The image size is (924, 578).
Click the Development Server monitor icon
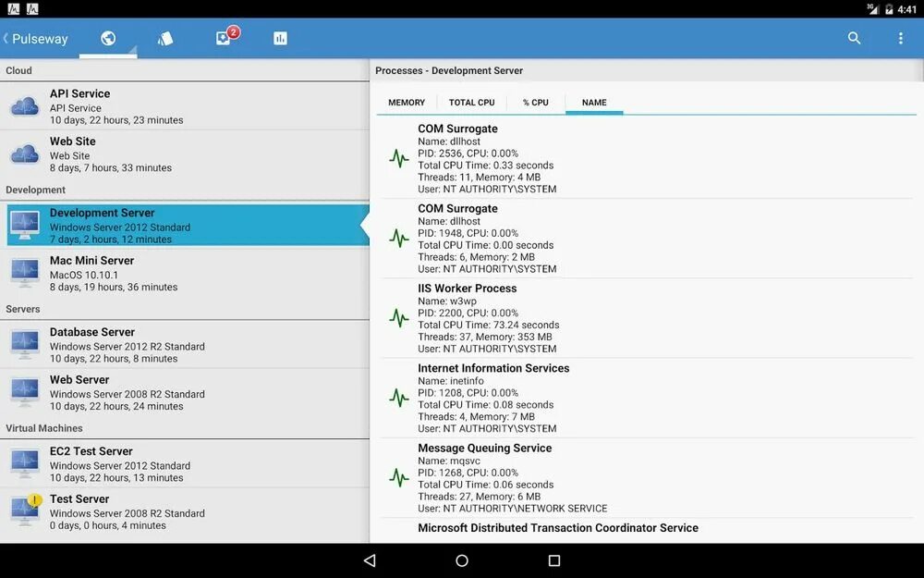(x=25, y=226)
